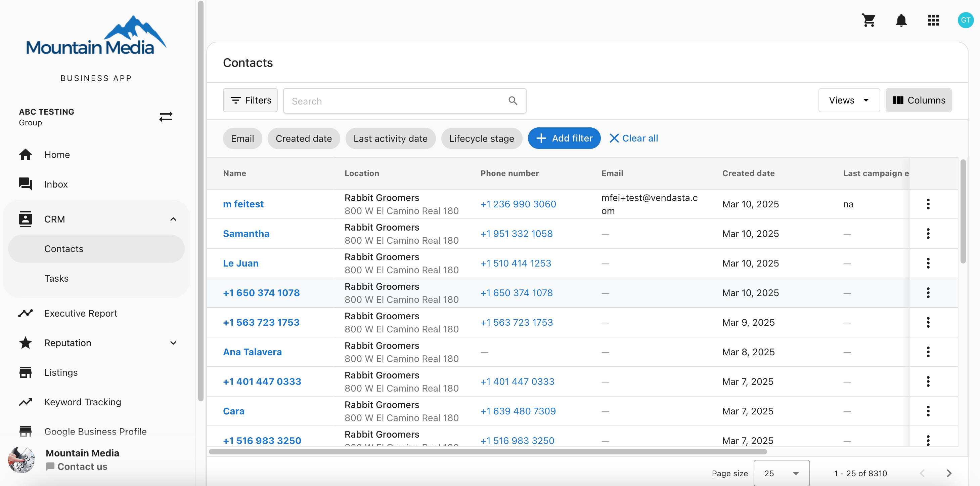
Task: Open the Views dropdown
Action: (x=849, y=100)
